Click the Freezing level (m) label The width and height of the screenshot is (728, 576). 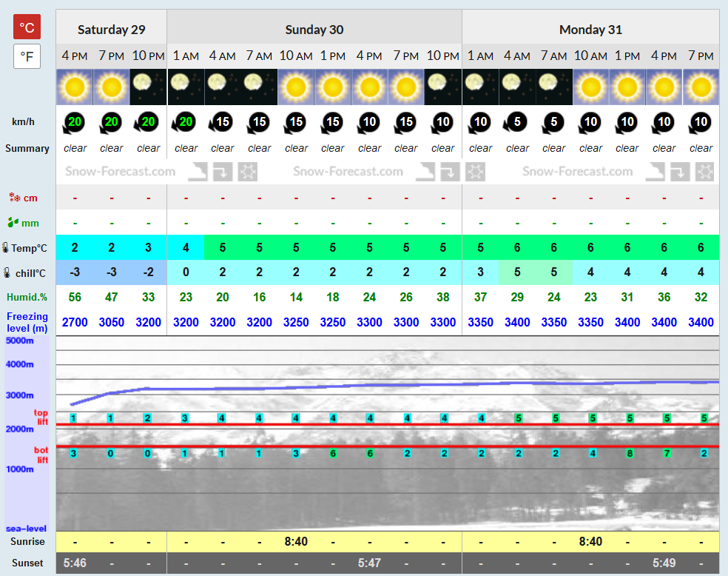point(27,322)
